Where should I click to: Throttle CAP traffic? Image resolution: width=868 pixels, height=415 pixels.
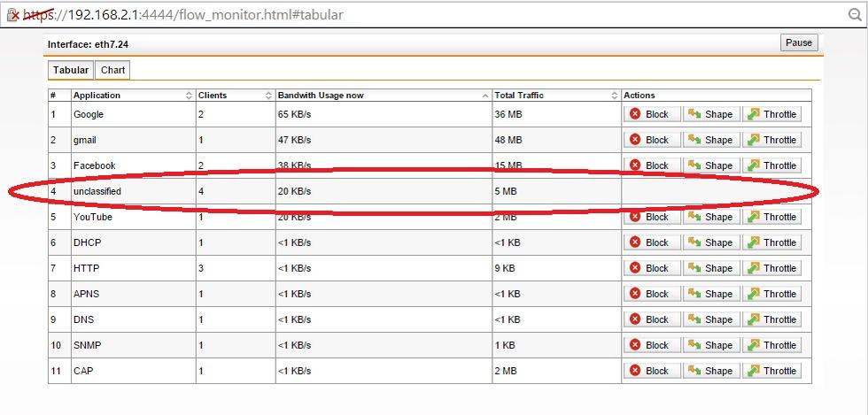coord(771,371)
